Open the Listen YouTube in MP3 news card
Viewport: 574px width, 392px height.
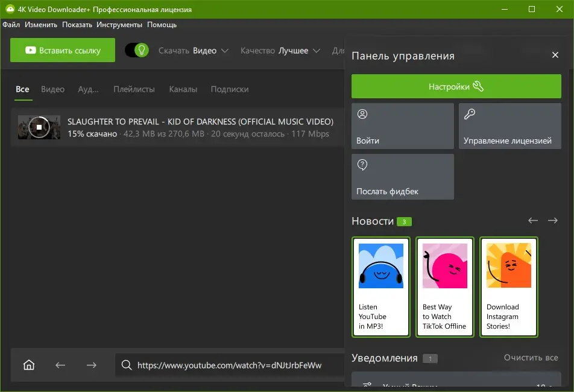tap(381, 287)
